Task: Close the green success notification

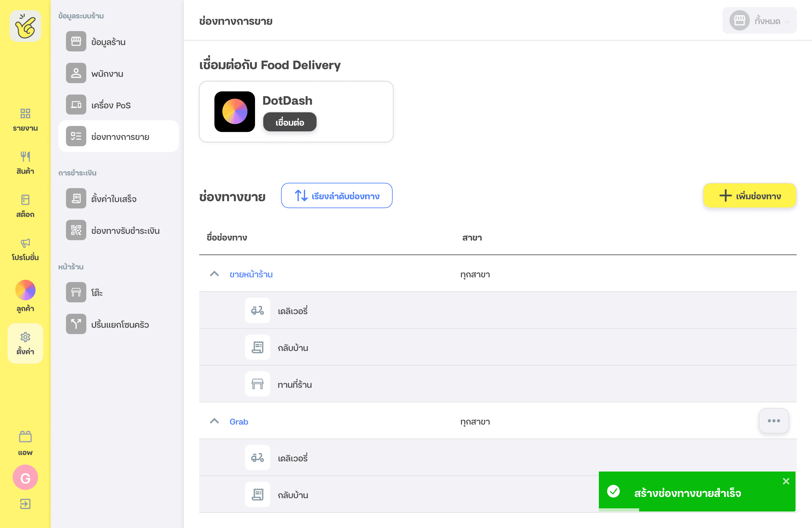Action: [786, 481]
